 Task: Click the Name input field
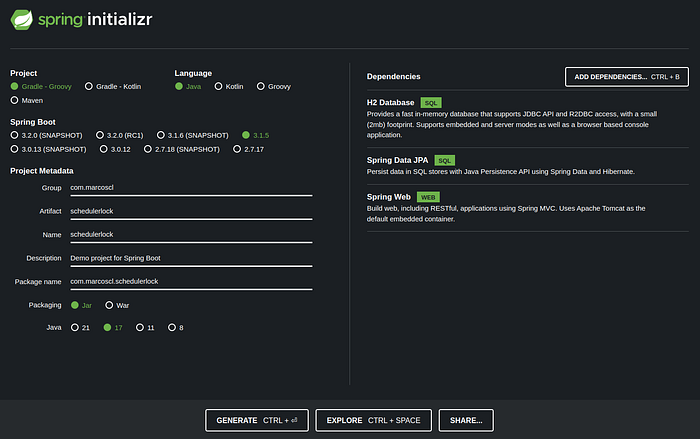coord(191,235)
